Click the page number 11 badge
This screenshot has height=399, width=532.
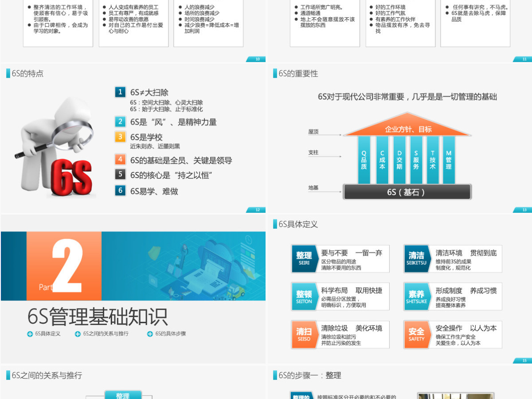[523, 59]
